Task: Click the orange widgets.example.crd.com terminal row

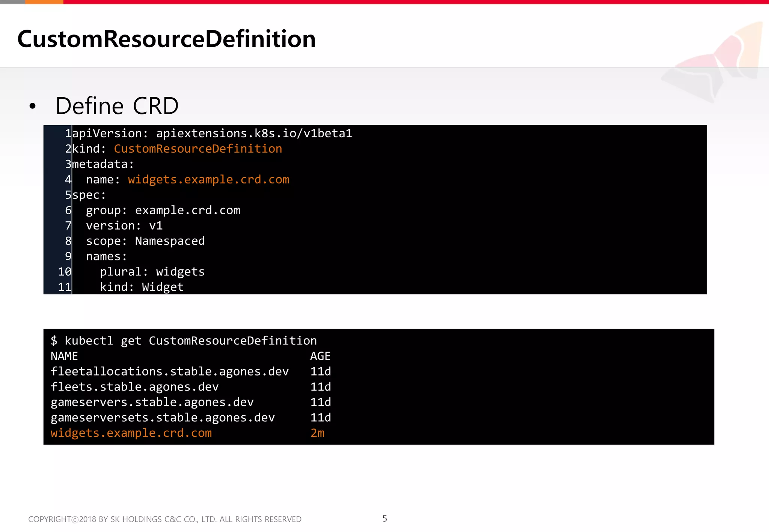Action: (x=131, y=433)
